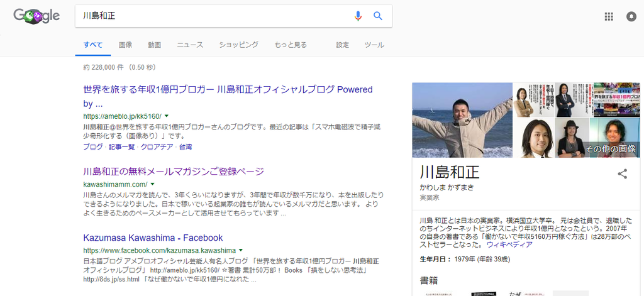The image size is (644, 296).
Task: Open the 台湾 sitelink
Action: click(x=186, y=146)
